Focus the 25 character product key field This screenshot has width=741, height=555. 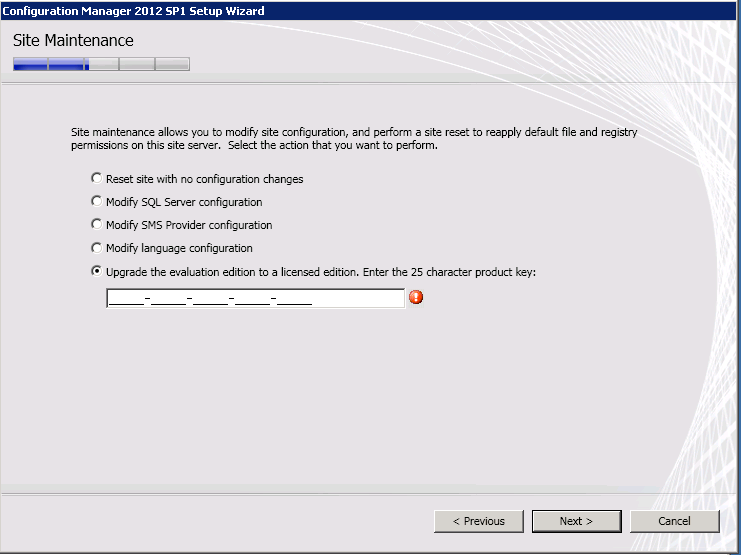[256, 298]
